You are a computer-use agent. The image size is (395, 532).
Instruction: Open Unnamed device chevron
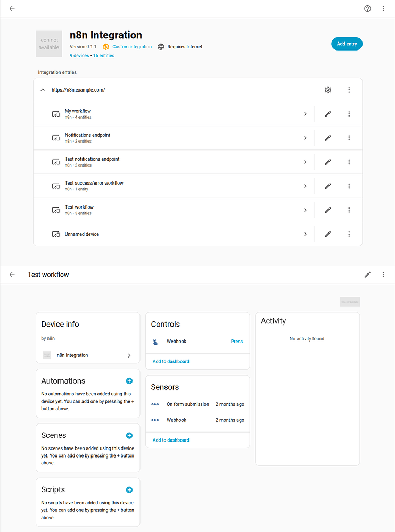click(305, 234)
